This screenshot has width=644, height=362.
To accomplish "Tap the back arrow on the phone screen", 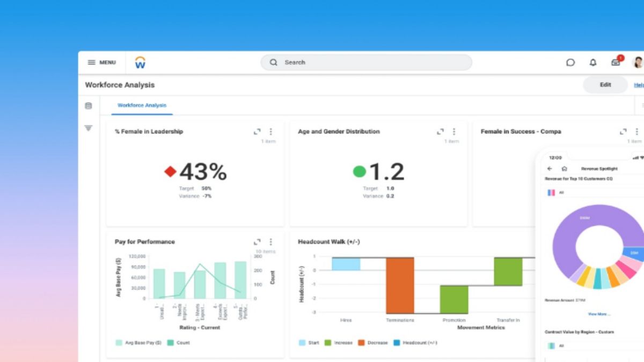I will [x=550, y=168].
